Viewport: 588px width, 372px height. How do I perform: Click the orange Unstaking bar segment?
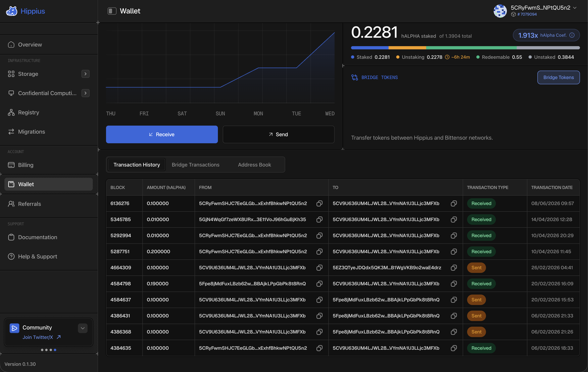pos(407,48)
